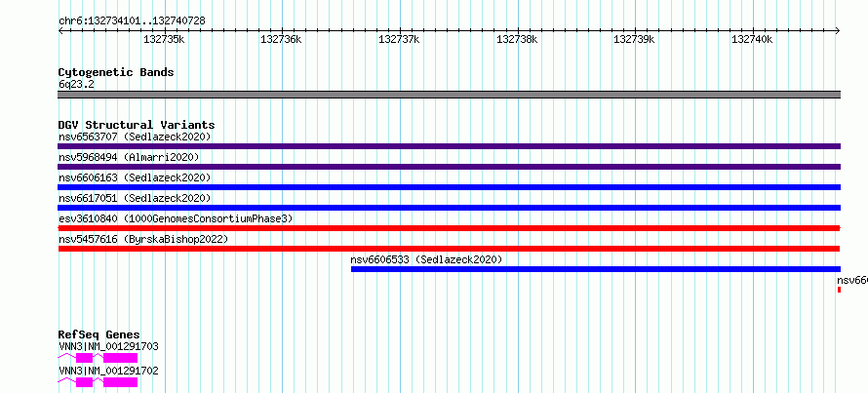This screenshot has height=393, width=868.
Task: Open variant label nsv5968494 (Almarri2020)
Action: point(129,157)
